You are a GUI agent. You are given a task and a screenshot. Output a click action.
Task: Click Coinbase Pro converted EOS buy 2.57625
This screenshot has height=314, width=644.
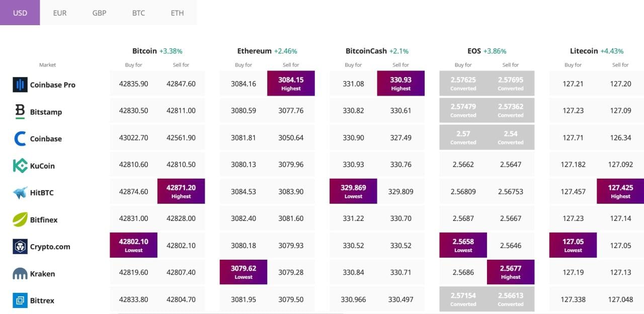pos(463,83)
